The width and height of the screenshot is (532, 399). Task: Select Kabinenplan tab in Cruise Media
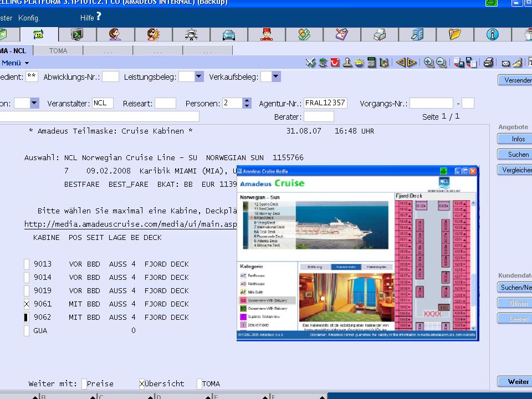pos(377,267)
